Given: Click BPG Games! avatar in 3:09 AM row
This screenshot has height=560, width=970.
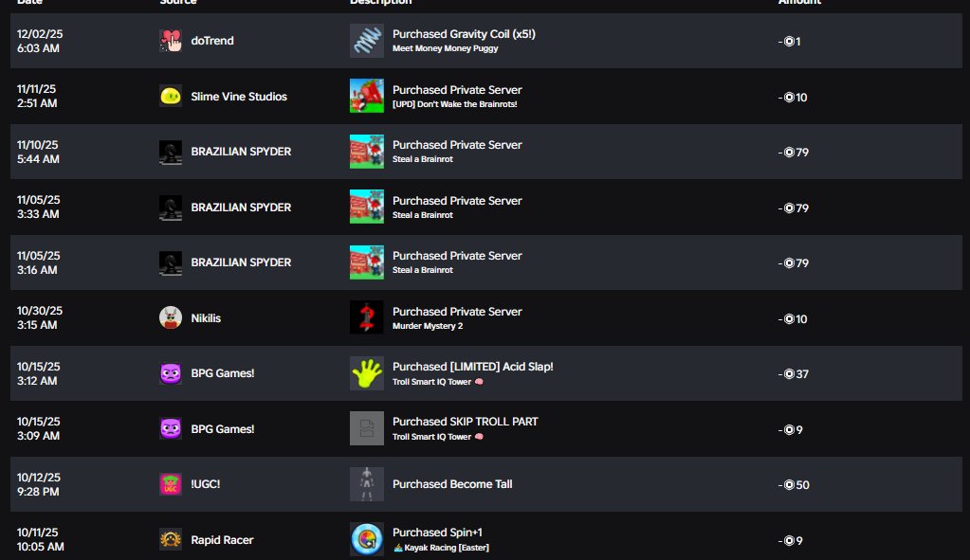Looking at the screenshot, I should point(171,429).
